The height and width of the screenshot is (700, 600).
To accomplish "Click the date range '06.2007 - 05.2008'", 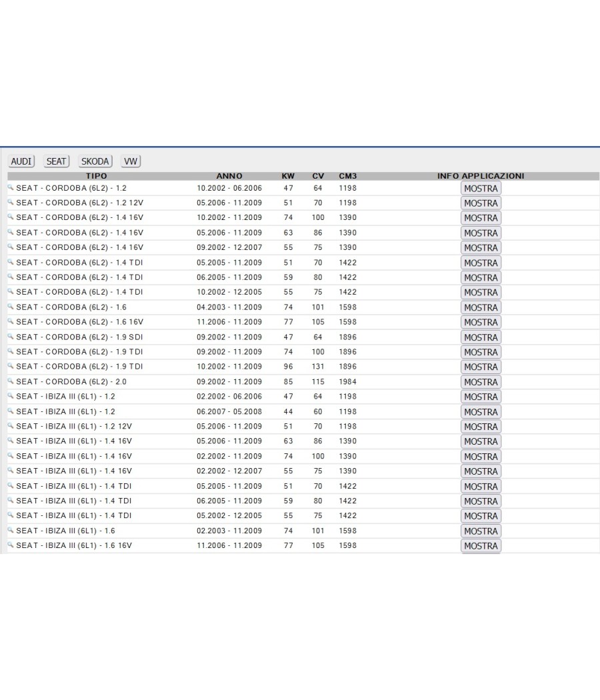I will pyautogui.click(x=229, y=411).
